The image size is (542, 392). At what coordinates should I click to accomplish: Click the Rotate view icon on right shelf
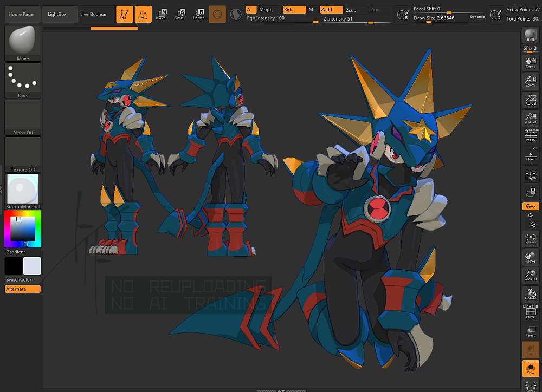tap(531, 294)
